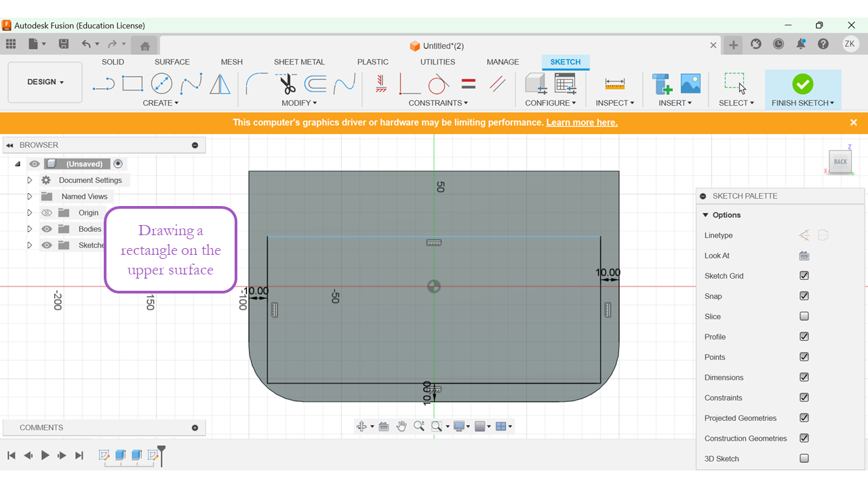
Task: Enable Slice checkbox
Action: tap(804, 317)
